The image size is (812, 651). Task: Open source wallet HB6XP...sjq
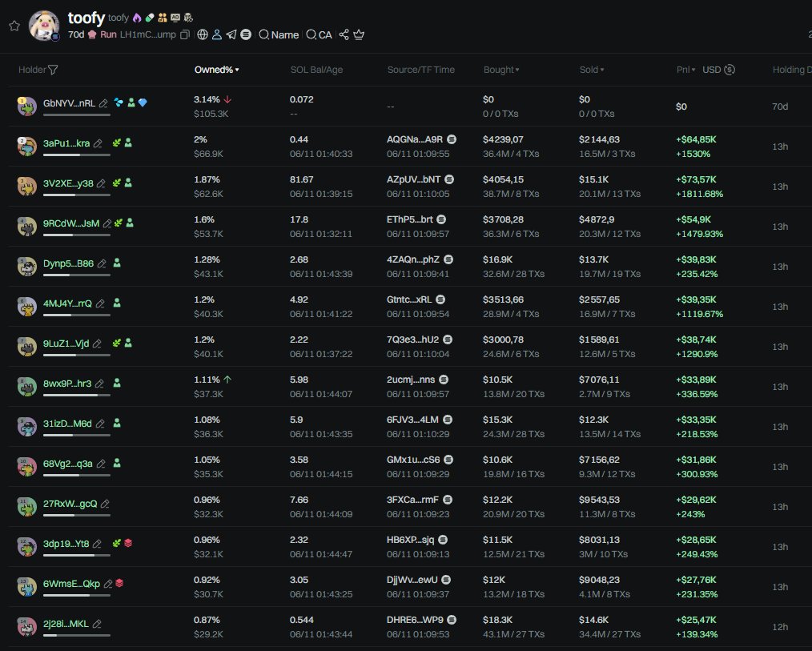410,540
